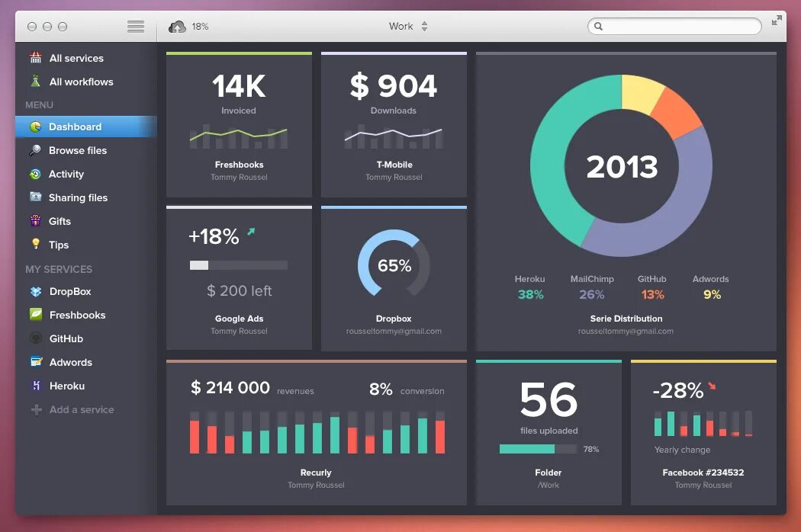Select Browse files in the menu
This screenshot has height=532, width=801.
[x=85, y=150]
